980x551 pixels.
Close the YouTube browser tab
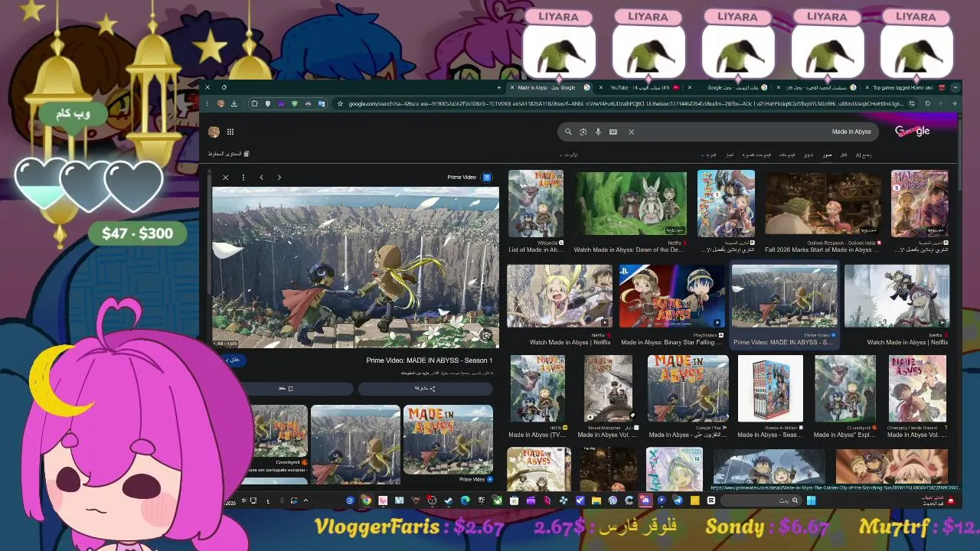[601, 87]
